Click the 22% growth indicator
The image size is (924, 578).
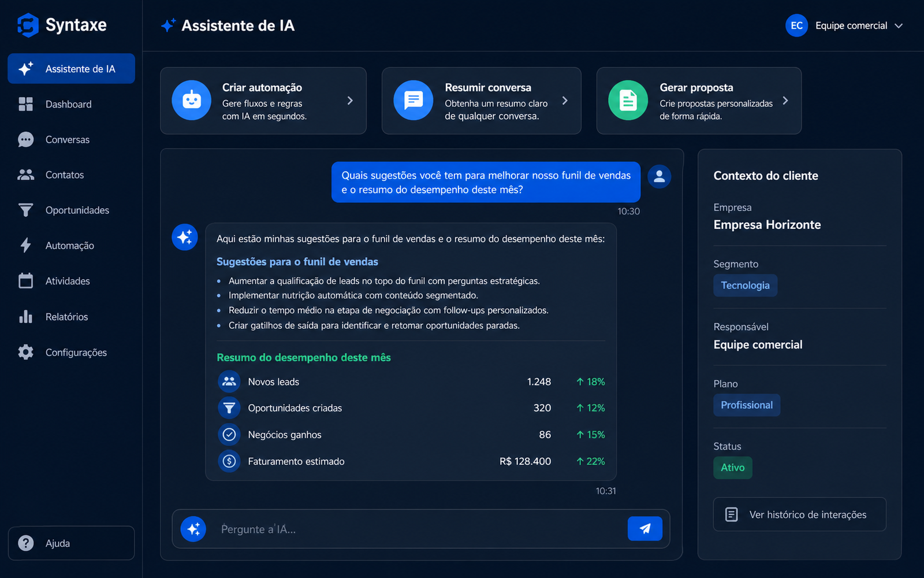(x=590, y=461)
